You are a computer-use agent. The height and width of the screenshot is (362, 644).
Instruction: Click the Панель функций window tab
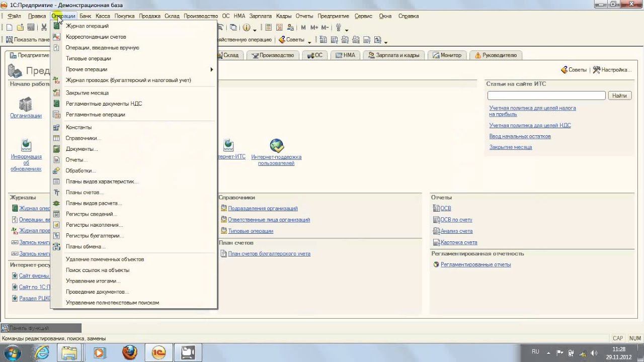coord(41,328)
